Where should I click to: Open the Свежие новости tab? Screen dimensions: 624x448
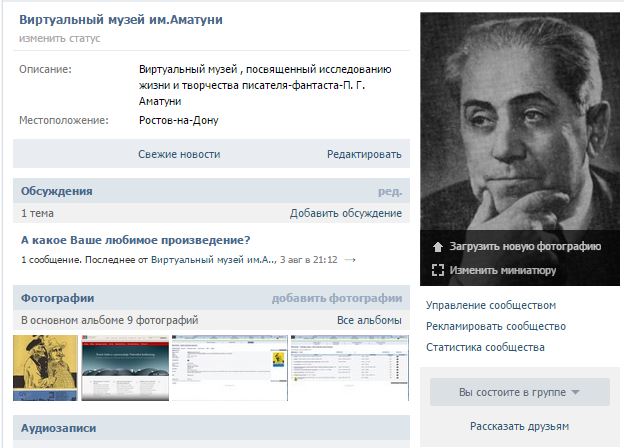pyautogui.click(x=179, y=154)
